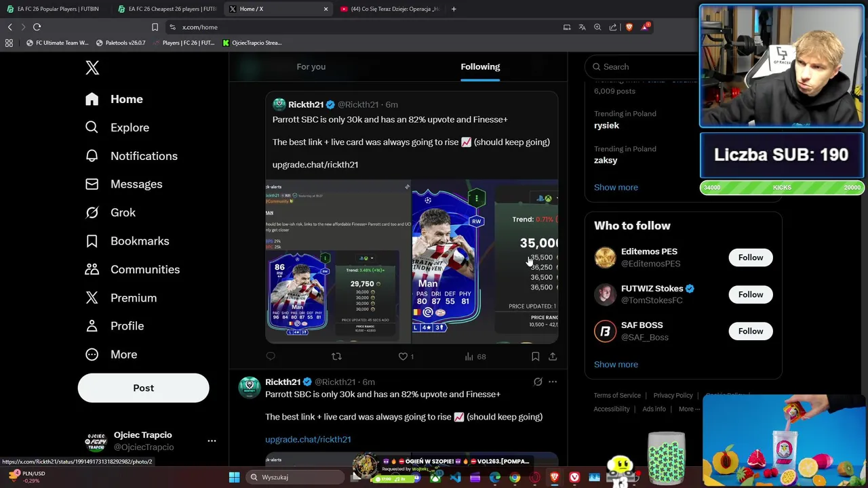Click the X search field
Viewport: 868px width, 488px height.
coord(644,66)
